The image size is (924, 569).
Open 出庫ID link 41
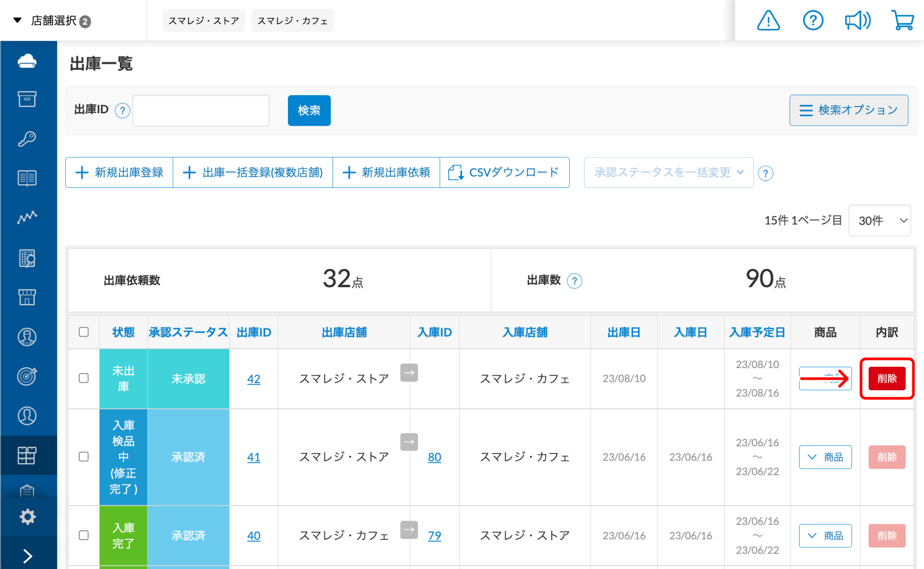coord(253,457)
